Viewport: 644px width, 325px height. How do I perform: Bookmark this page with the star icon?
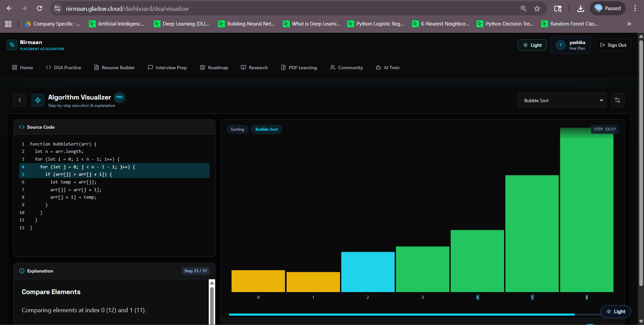tap(537, 8)
